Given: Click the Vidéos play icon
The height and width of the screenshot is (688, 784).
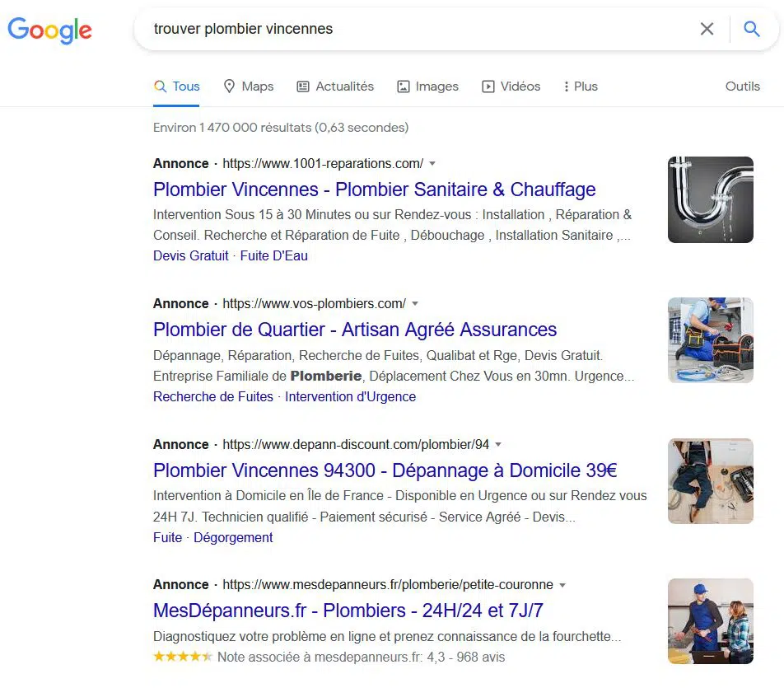Looking at the screenshot, I should (x=488, y=87).
